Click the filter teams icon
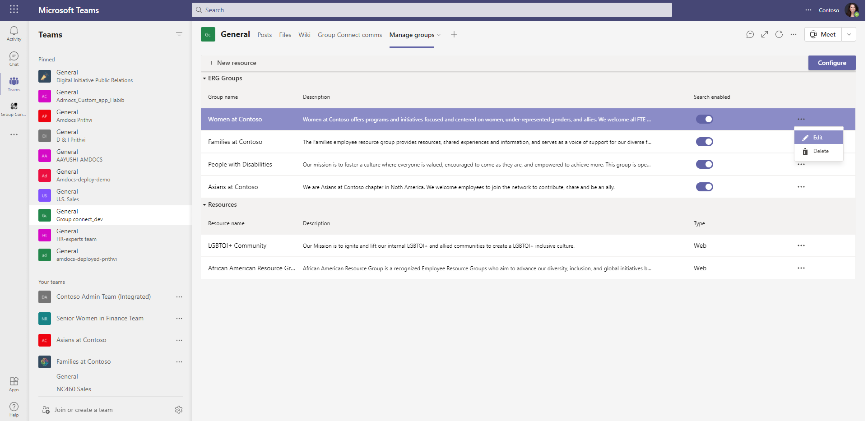868x421 pixels. pyautogui.click(x=179, y=34)
